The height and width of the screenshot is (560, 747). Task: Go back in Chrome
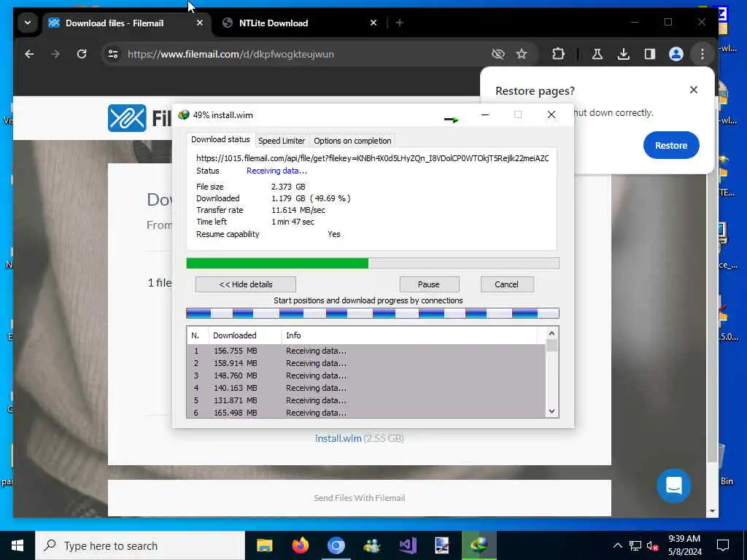point(29,54)
